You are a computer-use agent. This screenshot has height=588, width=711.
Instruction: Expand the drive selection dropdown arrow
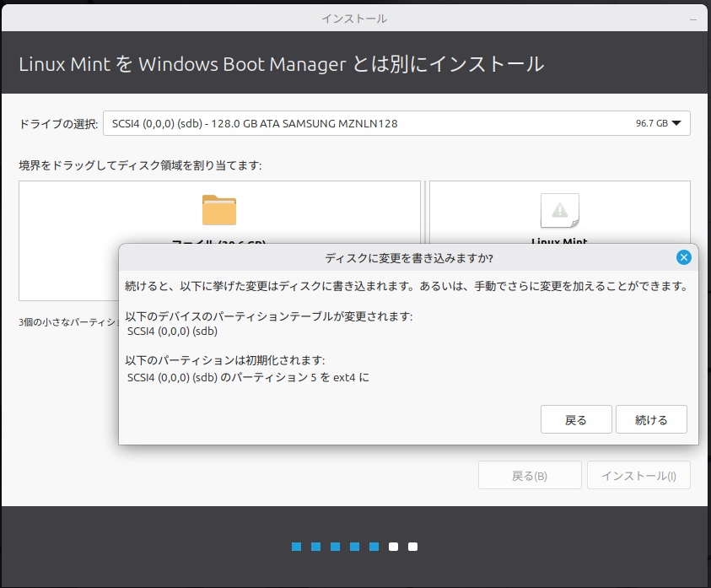coord(678,123)
